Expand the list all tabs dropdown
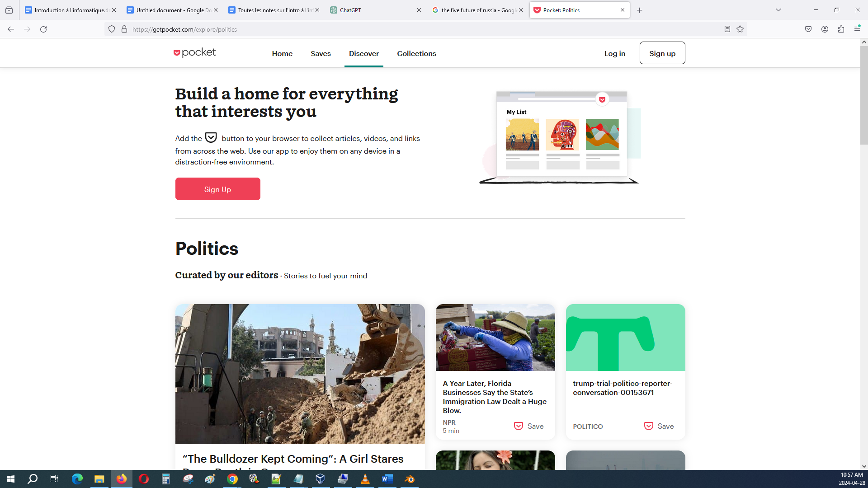The image size is (868, 488). [x=778, y=10]
